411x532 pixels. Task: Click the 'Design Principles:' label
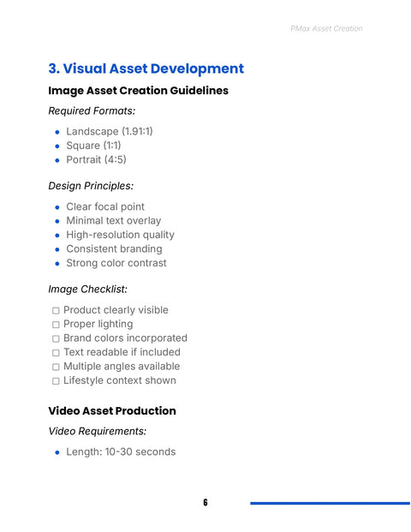(x=91, y=186)
